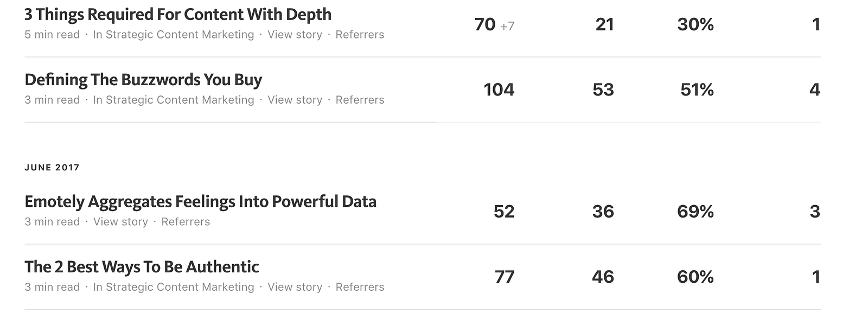Screen dimensions: 868x325
Task: Open '3 Things Required For Content With Depth' title
Action: pyautogui.click(x=178, y=15)
